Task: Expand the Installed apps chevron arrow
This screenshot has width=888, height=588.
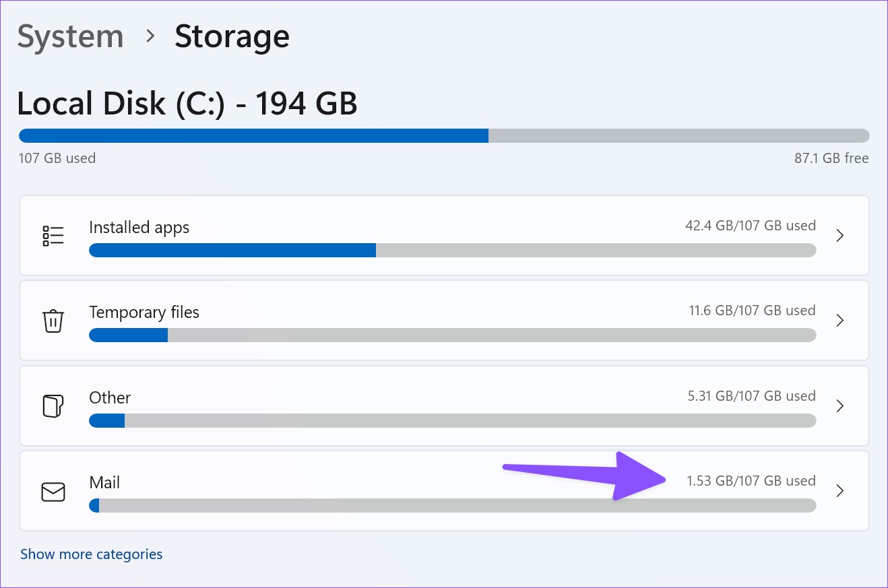Action: coord(839,236)
